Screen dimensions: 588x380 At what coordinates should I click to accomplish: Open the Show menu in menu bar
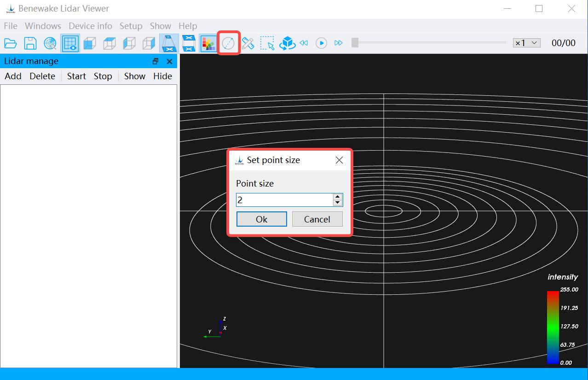tap(161, 26)
